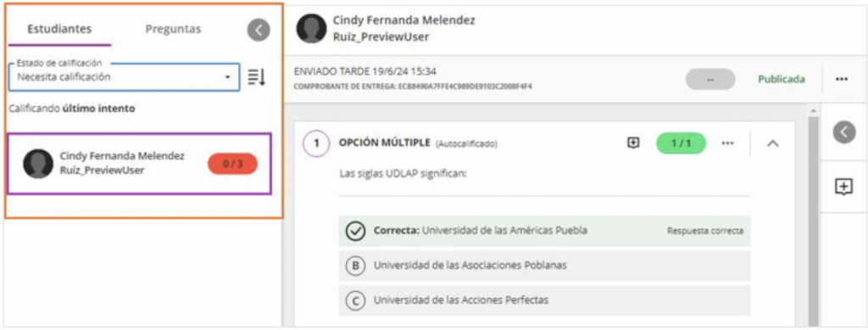Add feedback to question 1 via the comment icon

pos(633,143)
